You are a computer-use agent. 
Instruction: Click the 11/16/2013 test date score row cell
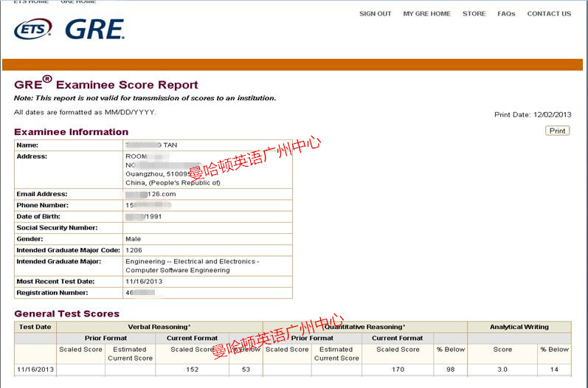[x=35, y=369]
